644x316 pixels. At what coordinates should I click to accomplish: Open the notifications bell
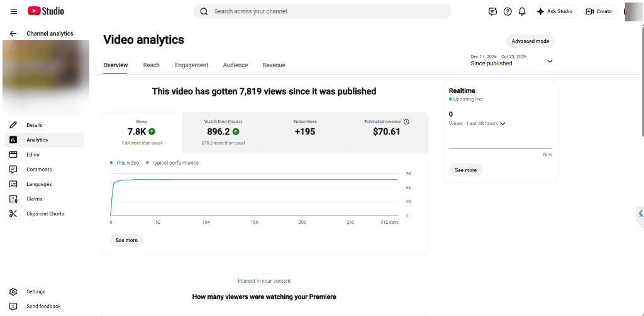coord(522,11)
